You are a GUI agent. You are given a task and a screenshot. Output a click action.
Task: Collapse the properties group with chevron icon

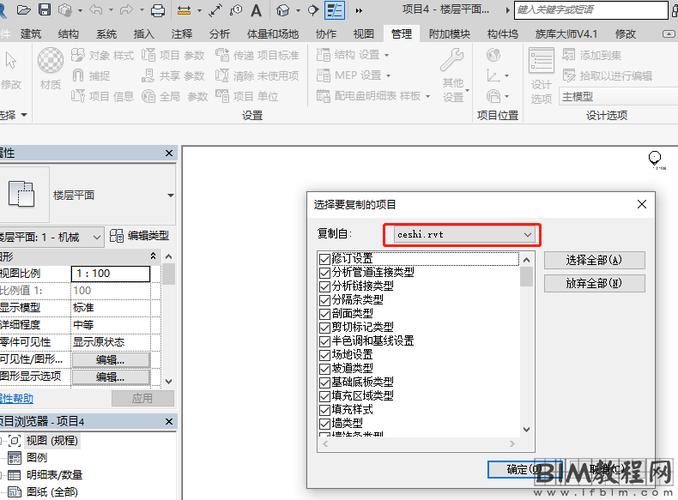(153, 256)
